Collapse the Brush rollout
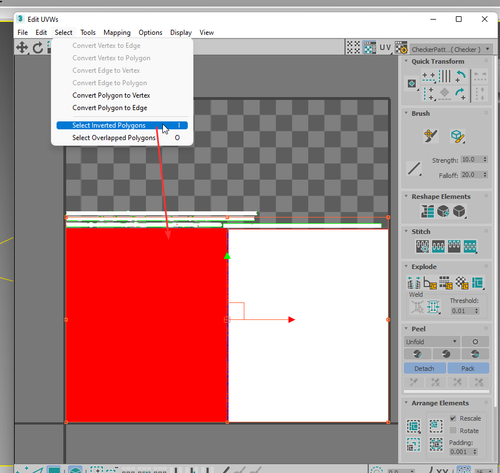Screen dimensions: 500x473 406,113
